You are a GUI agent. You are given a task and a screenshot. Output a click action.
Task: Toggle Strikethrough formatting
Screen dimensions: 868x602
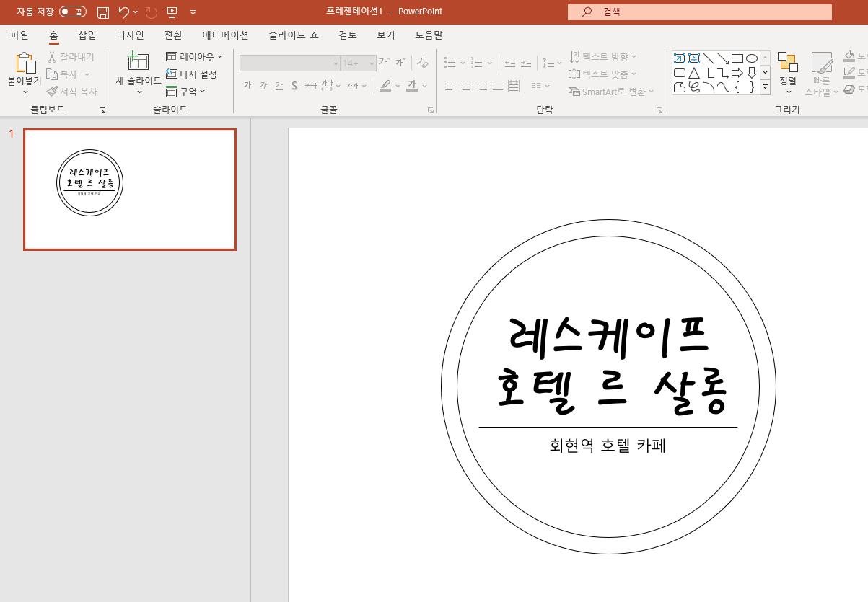click(310, 86)
